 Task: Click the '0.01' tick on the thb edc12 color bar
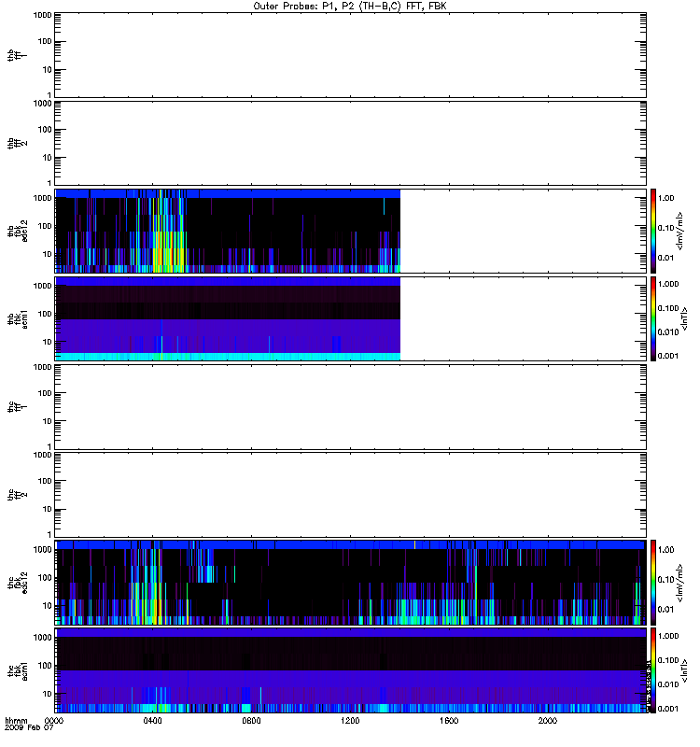tap(665, 258)
